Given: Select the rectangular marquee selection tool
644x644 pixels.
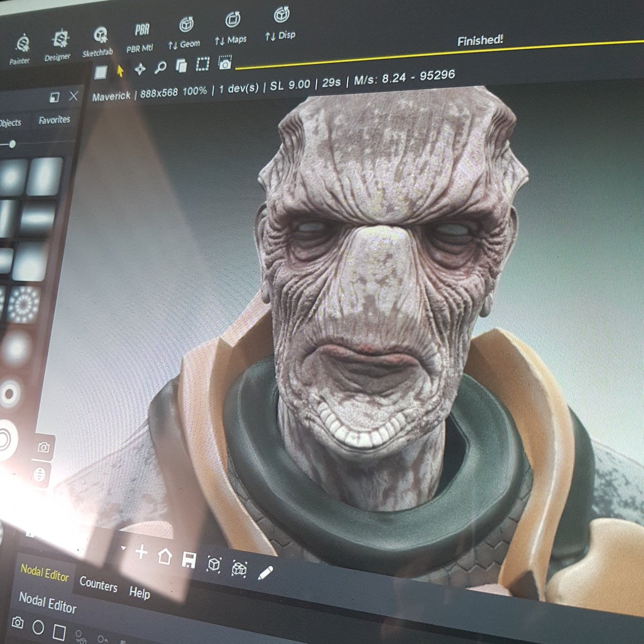Looking at the screenshot, I should (x=202, y=66).
